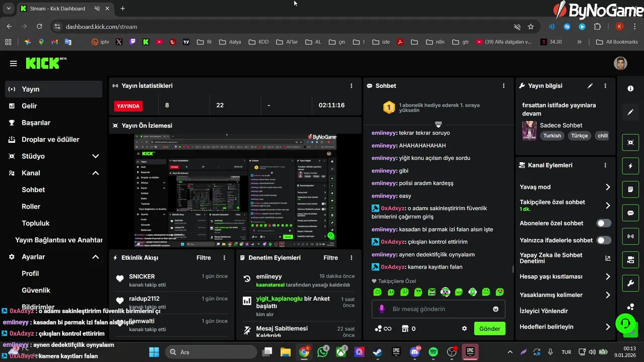Image resolution: width=644 pixels, height=362 pixels.
Task: Toggle the chat bubble widget icon in right sidebar
Action: pos(630,213)
